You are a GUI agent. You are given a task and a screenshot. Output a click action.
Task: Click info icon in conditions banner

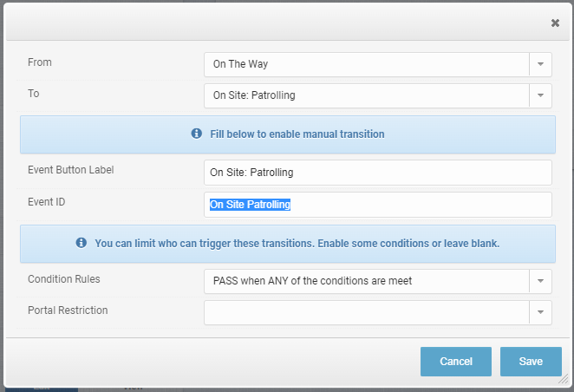[82, 244]
